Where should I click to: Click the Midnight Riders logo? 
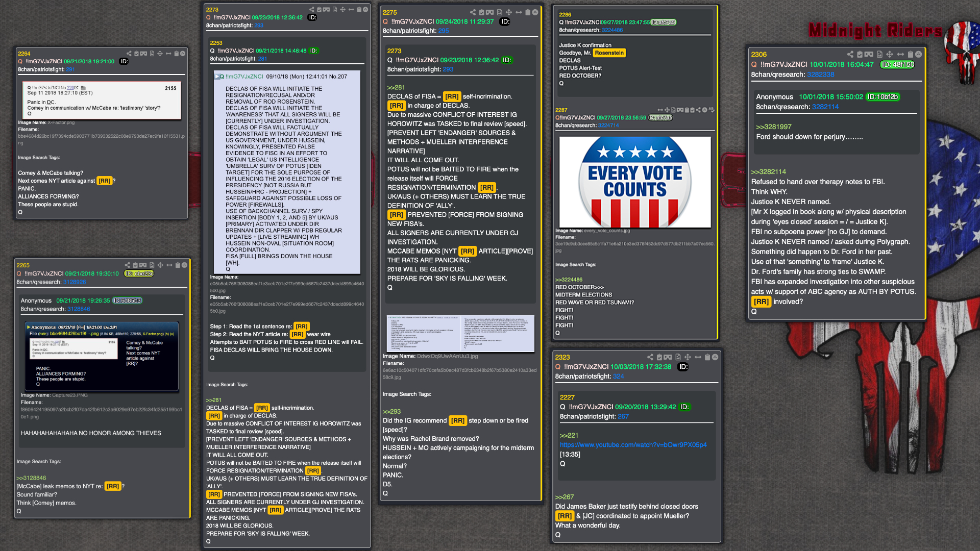tap(875, 31)
